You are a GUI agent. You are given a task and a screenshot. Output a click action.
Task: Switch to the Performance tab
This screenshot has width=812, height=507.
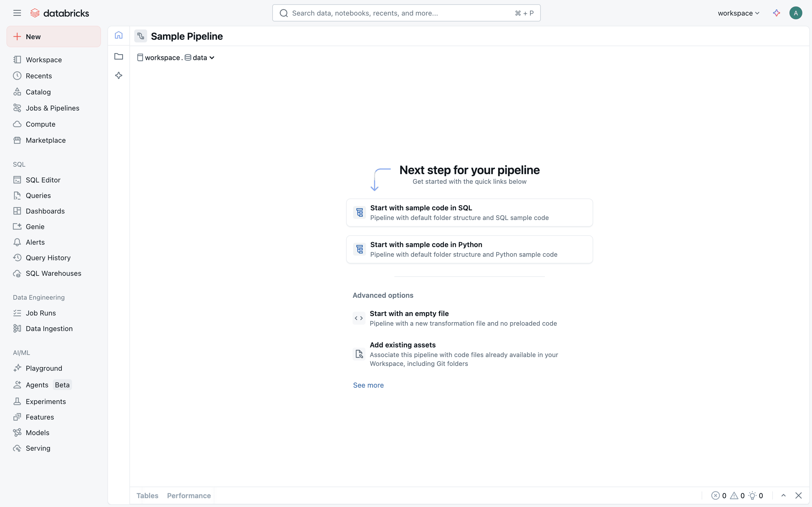(189, 495)
